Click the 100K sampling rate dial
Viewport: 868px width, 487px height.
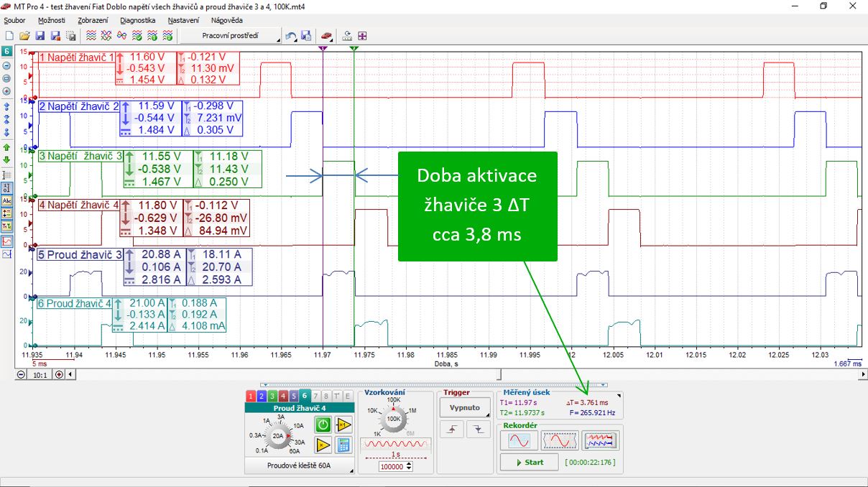coord(394,418)
